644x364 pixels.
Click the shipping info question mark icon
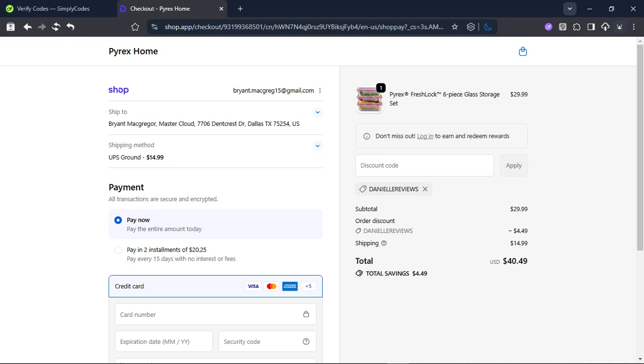[x=384, y=243]
